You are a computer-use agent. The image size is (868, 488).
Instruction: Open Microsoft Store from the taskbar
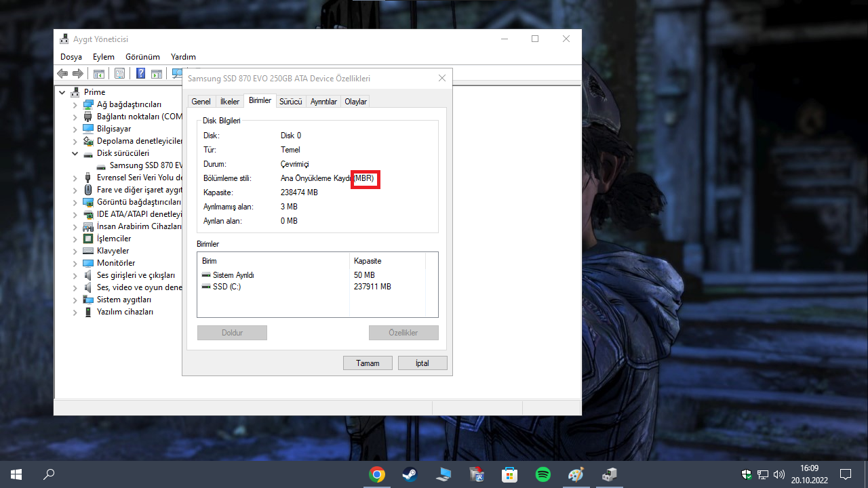click(510, 474)
